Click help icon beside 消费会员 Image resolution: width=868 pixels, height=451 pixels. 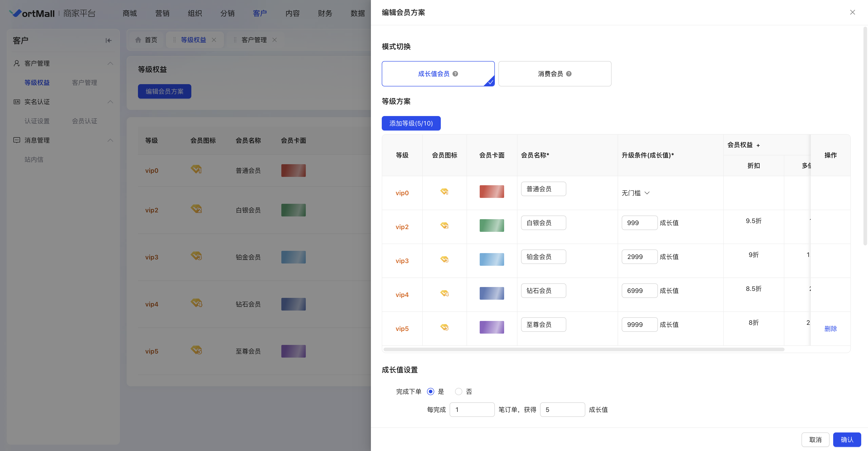click(569, 74)
